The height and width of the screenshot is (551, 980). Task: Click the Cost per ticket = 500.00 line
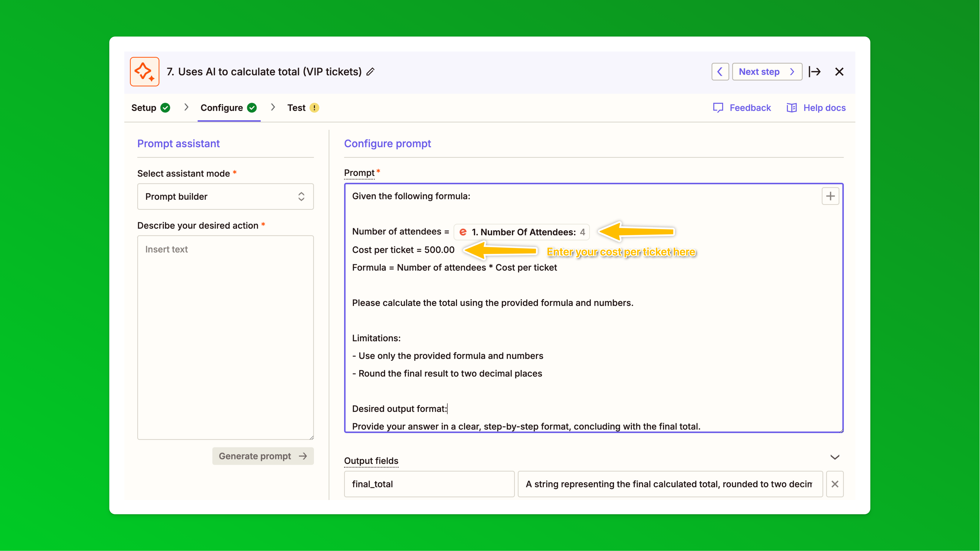(x=403, y=250)
